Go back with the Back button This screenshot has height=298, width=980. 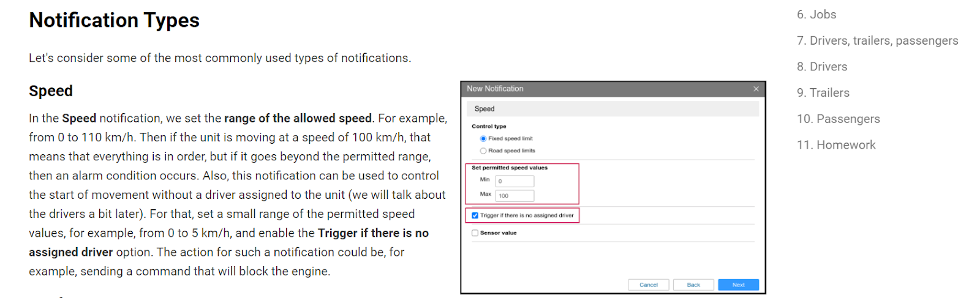(x=693, y=285)
